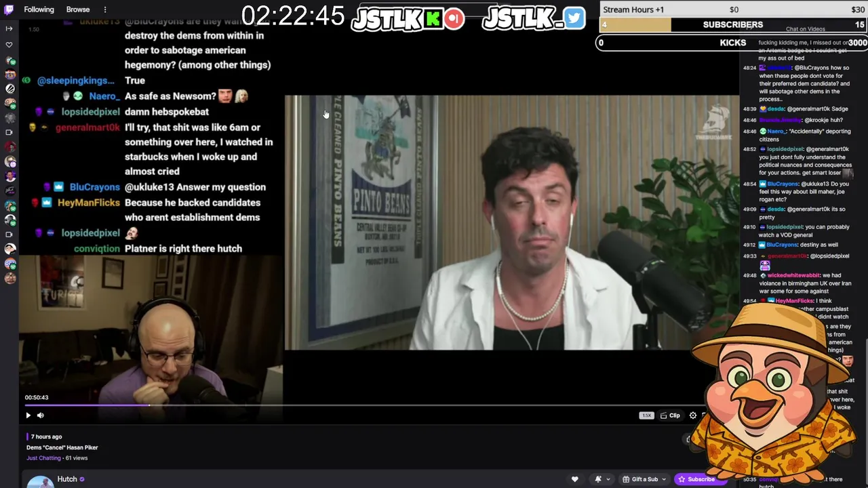Toggle the follow heart button
The width and height of the screenshot is (868, 488).
pos(574,479)
